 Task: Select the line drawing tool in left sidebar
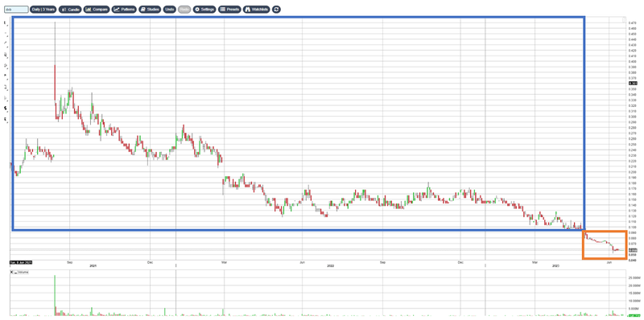click(x=6, y=43)
